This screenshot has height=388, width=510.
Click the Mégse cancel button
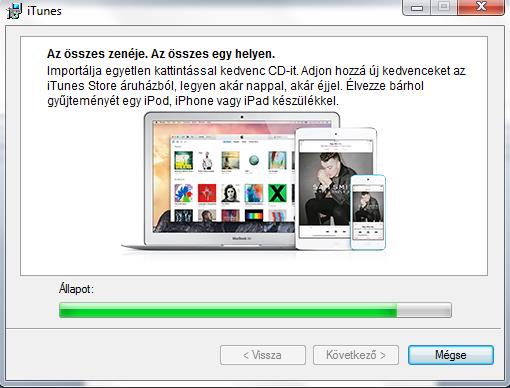point(451,355)
